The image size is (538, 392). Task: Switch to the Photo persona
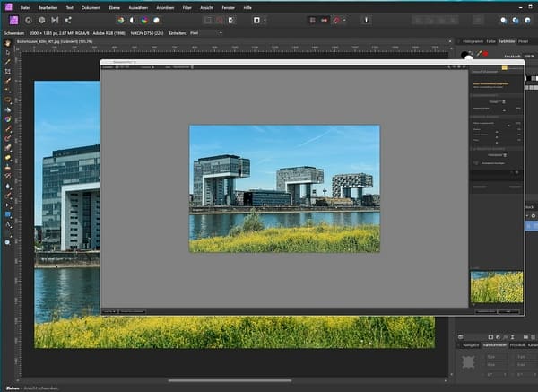[x=13, y=21]
